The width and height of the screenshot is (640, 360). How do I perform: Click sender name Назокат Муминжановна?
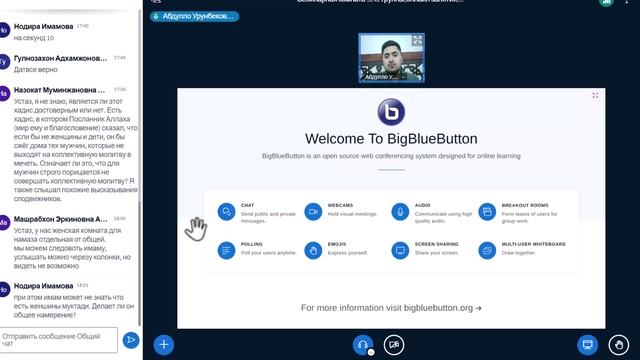[60, 90]
